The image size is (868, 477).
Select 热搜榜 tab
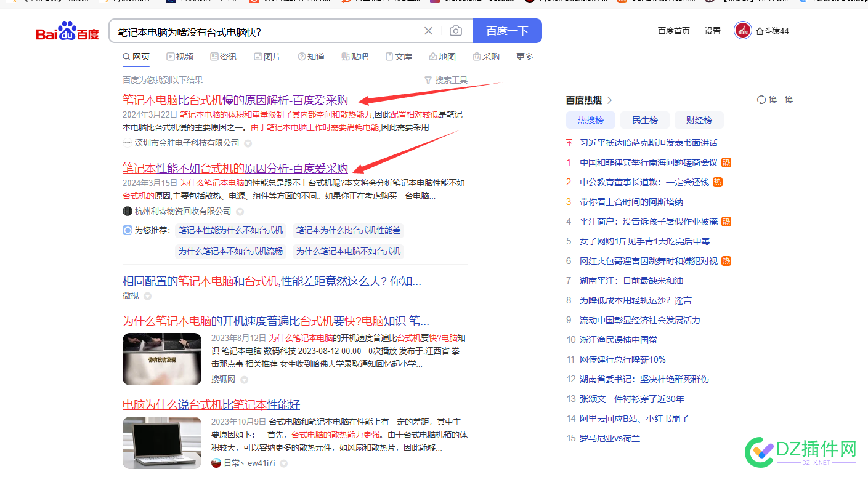[591, 120]
